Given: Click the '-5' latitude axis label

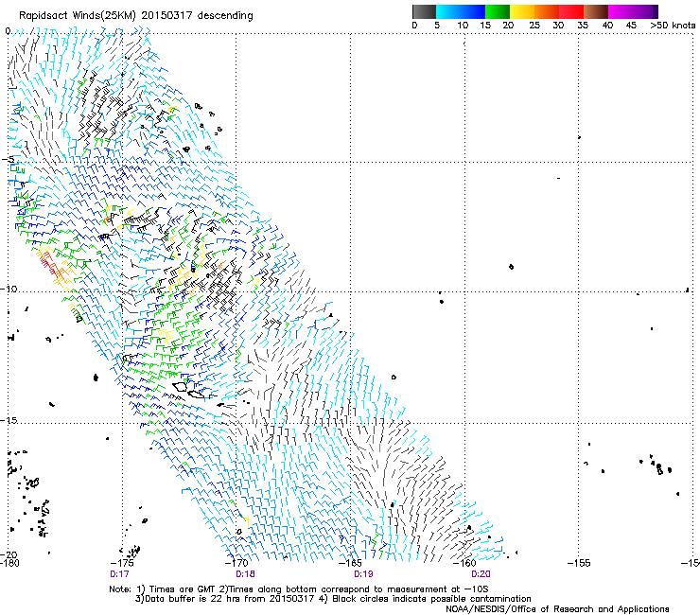Looking at the screenshot, I should (x=9, y=160).
